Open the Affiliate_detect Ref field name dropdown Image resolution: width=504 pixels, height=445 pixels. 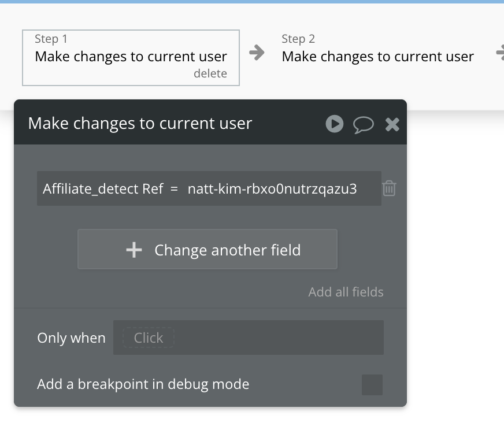coord(103,188)
